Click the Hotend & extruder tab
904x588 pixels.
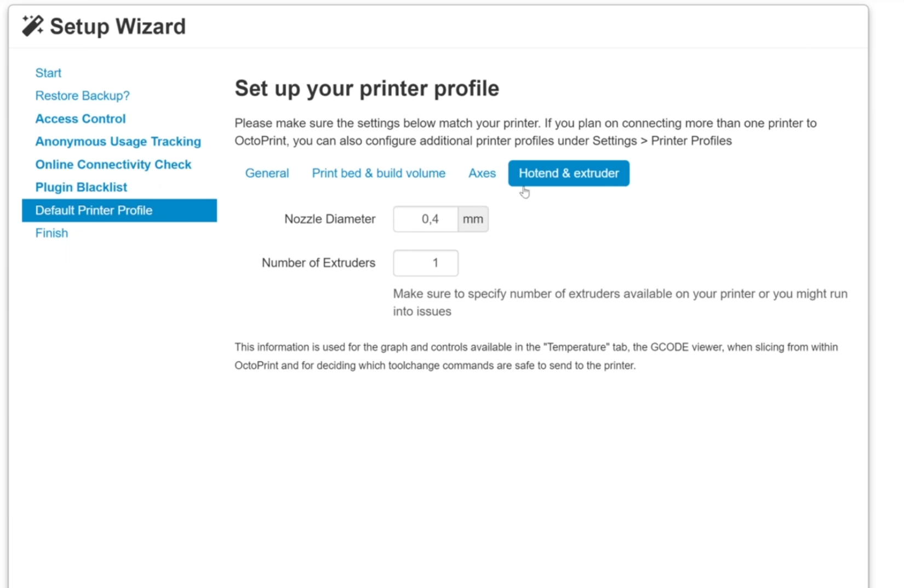click(568, 173)
